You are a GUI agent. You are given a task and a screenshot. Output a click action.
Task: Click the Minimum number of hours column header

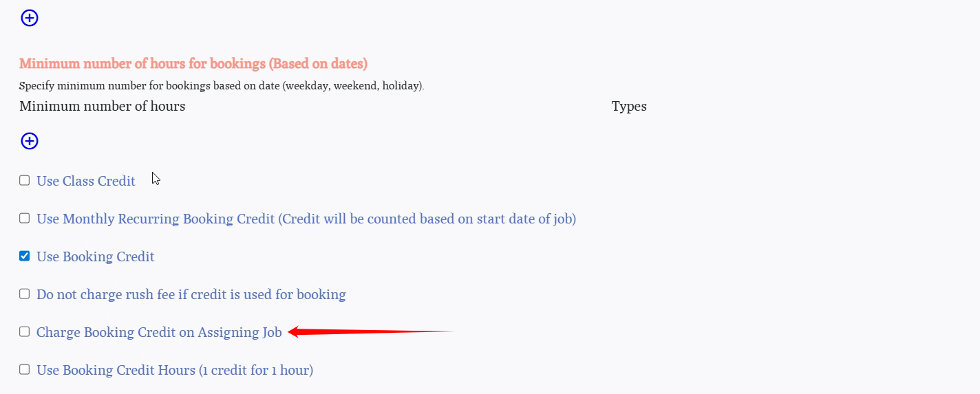click(102, 107)
